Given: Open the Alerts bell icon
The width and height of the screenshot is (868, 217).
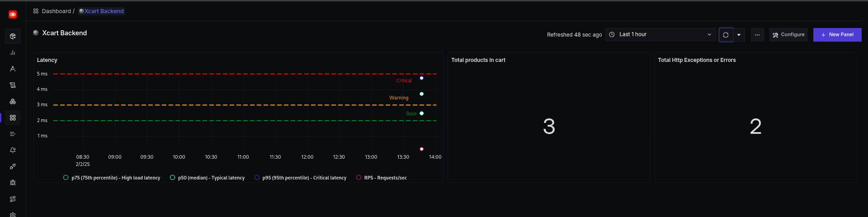Looking at the screenshot, I should tap(13, 150).
